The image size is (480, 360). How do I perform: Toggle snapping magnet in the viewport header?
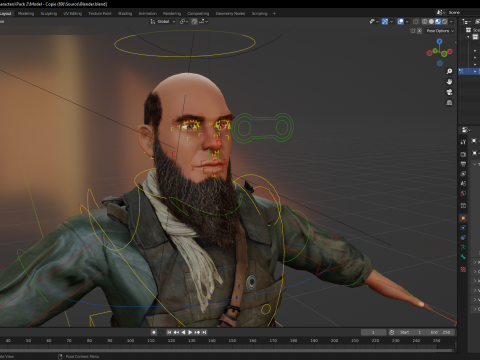[194, 22]
